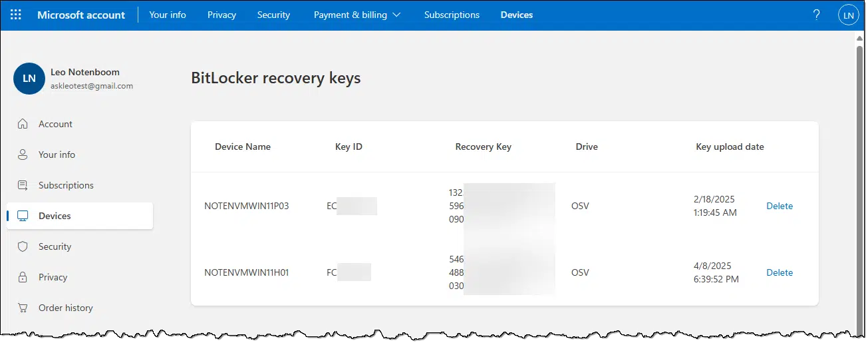The image size is (868, 345).
Task: Click the Order history cart icon
Action: coord(23,308)
